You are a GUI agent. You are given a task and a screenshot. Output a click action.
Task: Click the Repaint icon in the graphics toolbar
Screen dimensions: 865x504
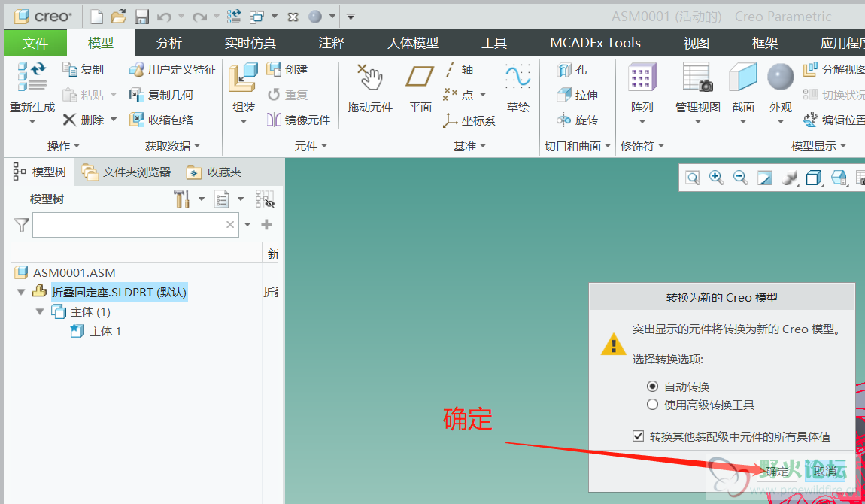click(x=765, y=178)
